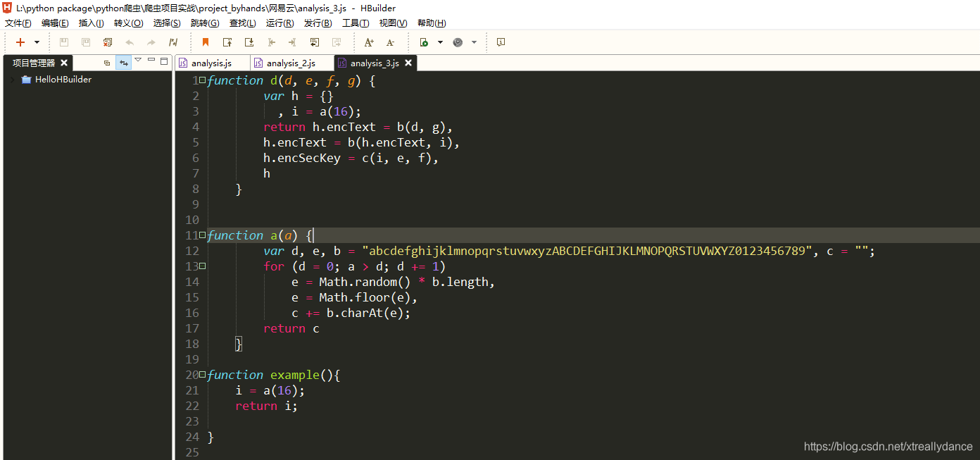Open the 文件(F) menu
Image resolution: width=980 pixels, height=460 pixels.
(18, 23)
